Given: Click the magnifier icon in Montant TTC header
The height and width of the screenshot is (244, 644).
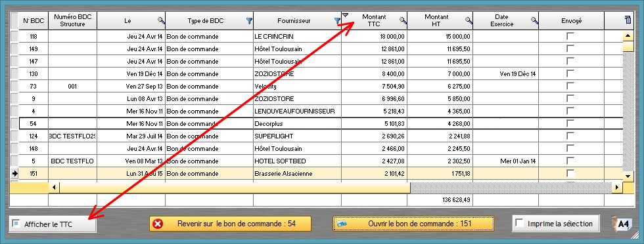Looking at the screenshot, I should (x=403, y=20).
